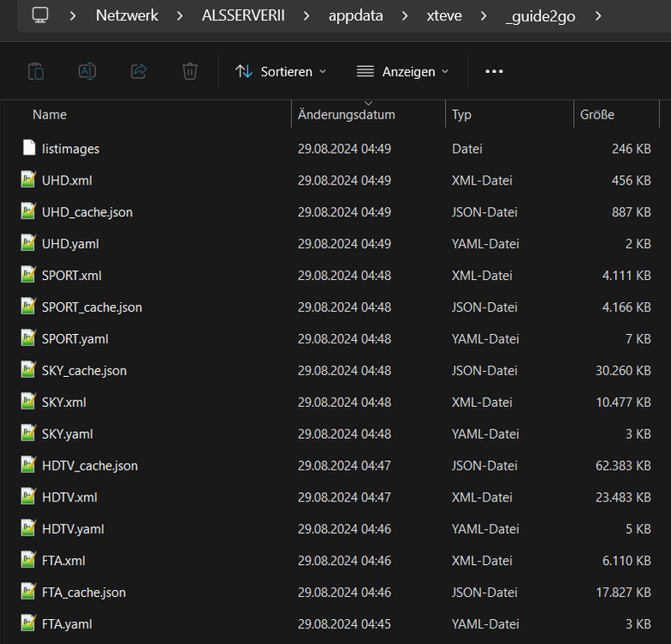Click the Paste clipboard toolbar icon
The height and width of the screenshot is (644, 671).
point(36,71)
